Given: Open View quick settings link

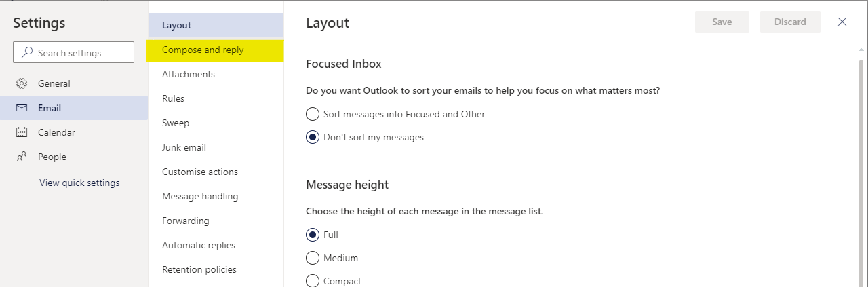Looking at the screenshot, I should [79, 183].
